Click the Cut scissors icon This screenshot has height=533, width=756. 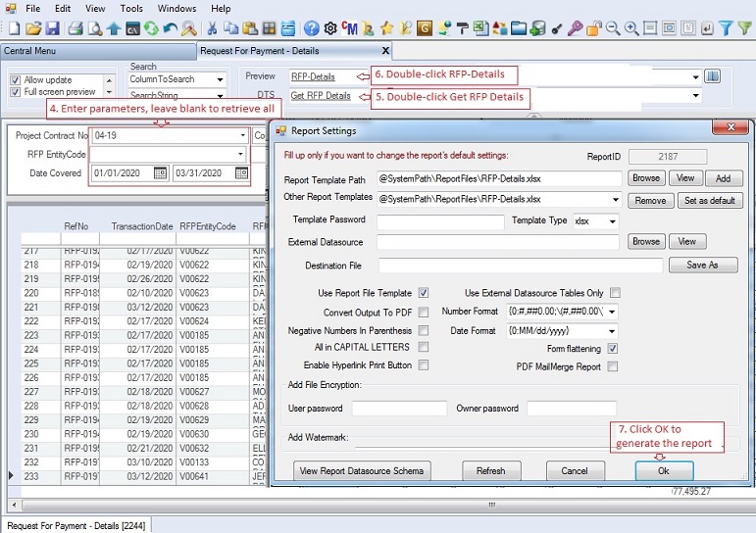point(210,28)
